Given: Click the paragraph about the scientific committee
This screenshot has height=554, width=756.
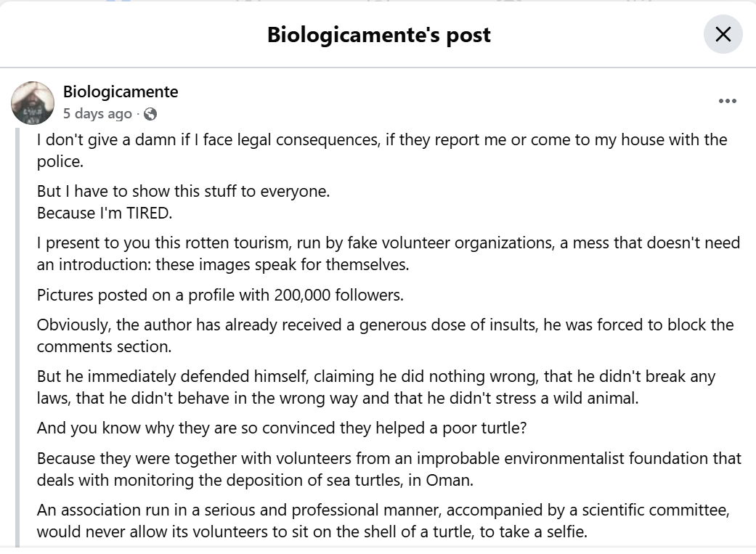Looking at the screenshot, I should point(383,521).
